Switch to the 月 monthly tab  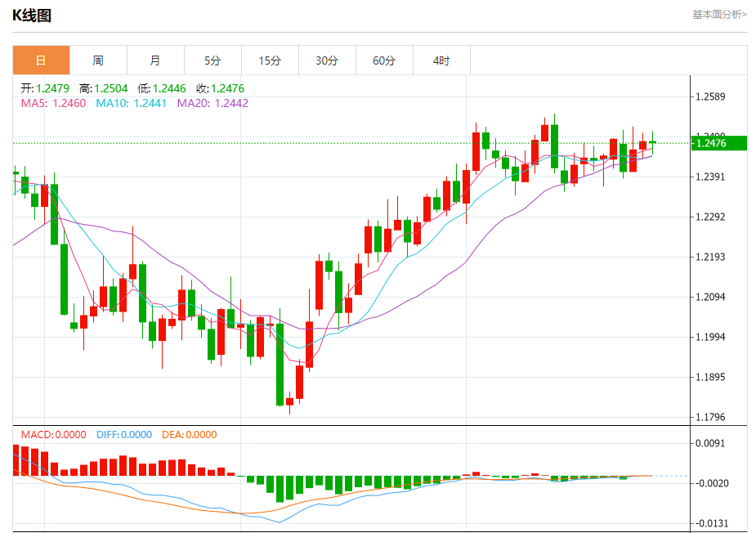click(x=155, y=60)
